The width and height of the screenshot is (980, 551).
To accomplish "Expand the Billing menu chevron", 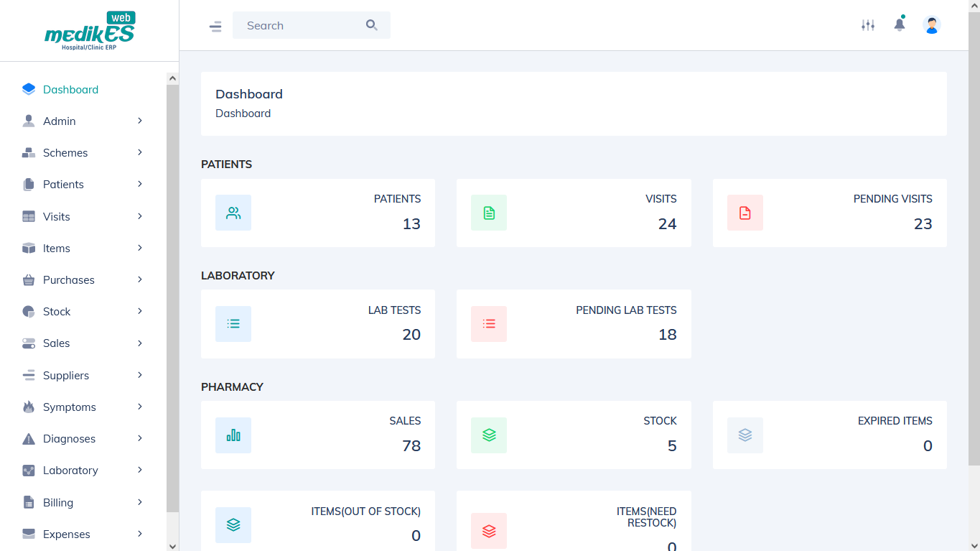I will (x=140, y=502).
